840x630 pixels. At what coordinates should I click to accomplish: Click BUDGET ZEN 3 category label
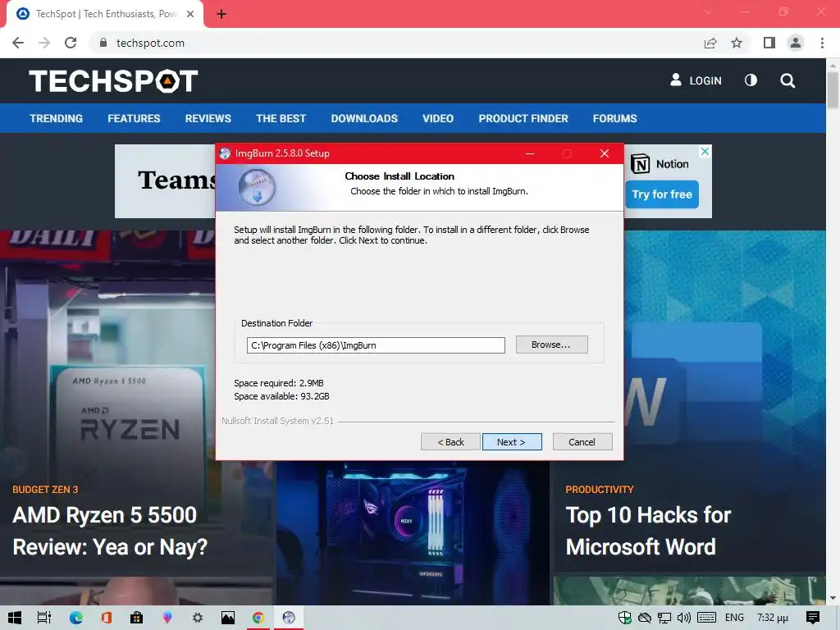tap(46, 490)
